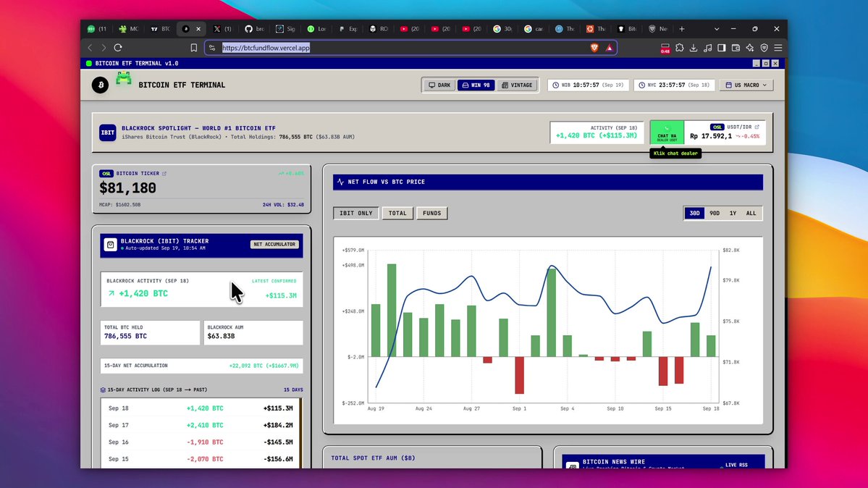This screenshot has width=868, height=488.
Task: Reload the btcfundflow page
Action: pos(118,48)
